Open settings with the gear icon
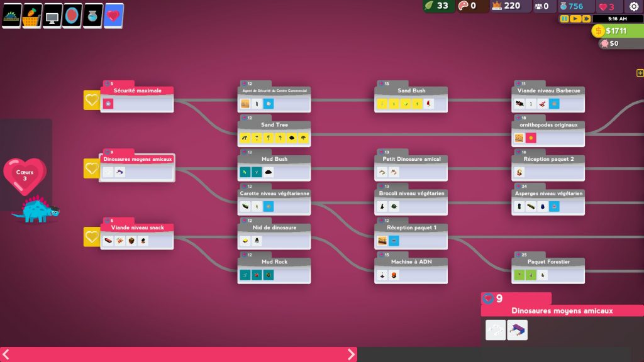The image size is (644, 362). pos(634,6)
